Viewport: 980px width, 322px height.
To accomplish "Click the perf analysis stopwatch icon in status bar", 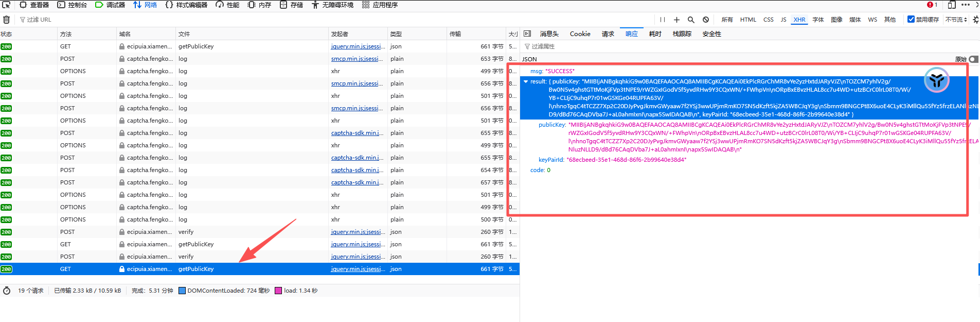I will point(7,291).
